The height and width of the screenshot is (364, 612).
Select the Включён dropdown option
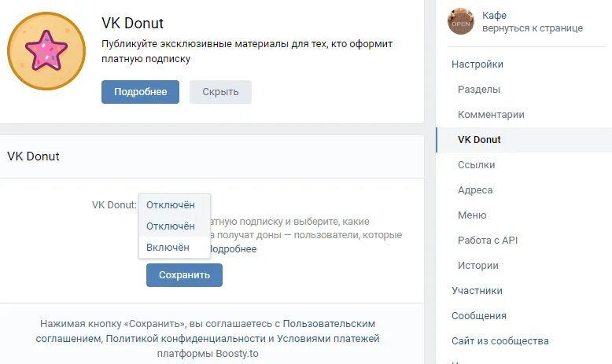pyautogui.click(x=175, y=248)
